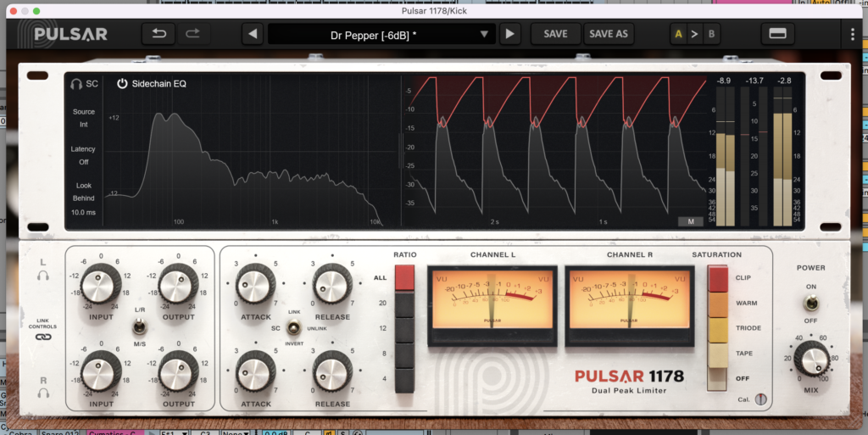Change the Latency Off setting
868x435 pixels.
point(83,155)
